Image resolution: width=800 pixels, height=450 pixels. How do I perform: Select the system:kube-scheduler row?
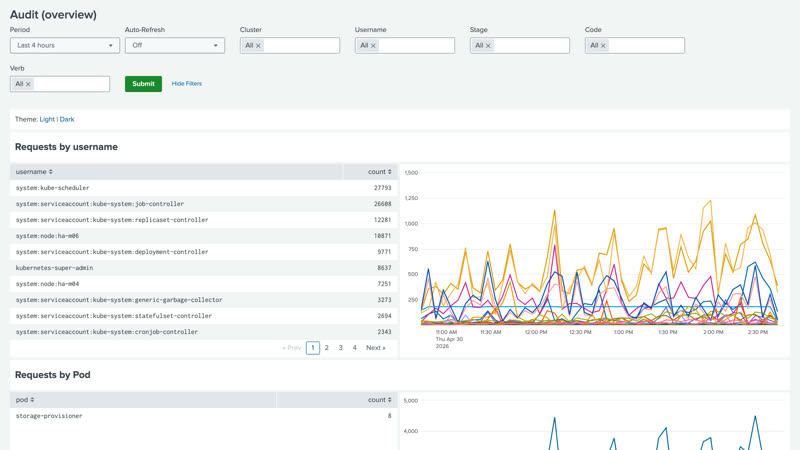tap(204, 188)
